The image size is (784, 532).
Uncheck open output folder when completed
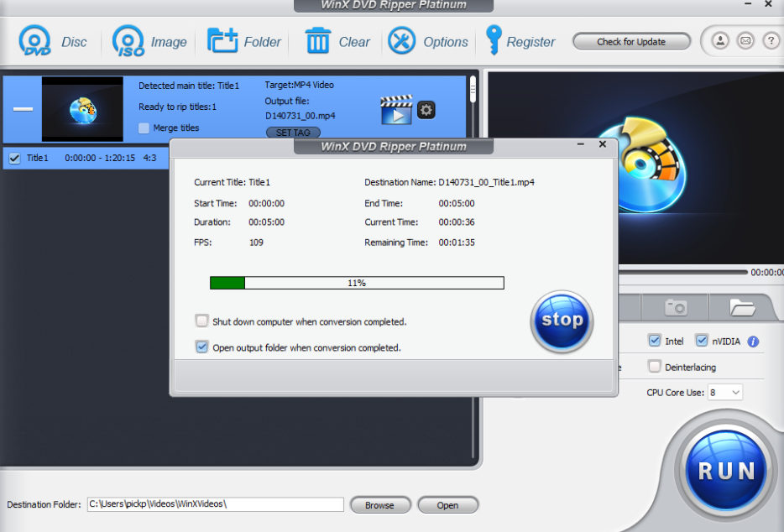coord(201,347)
